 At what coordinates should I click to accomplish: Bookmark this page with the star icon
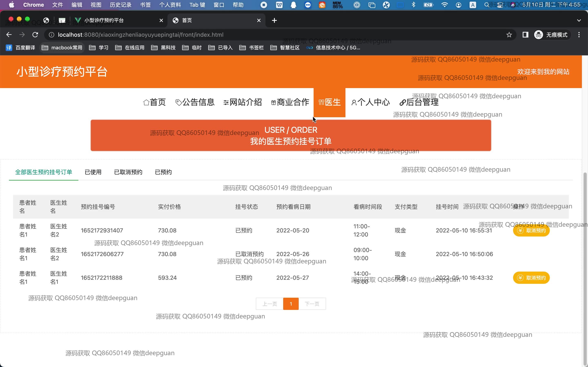509,35
